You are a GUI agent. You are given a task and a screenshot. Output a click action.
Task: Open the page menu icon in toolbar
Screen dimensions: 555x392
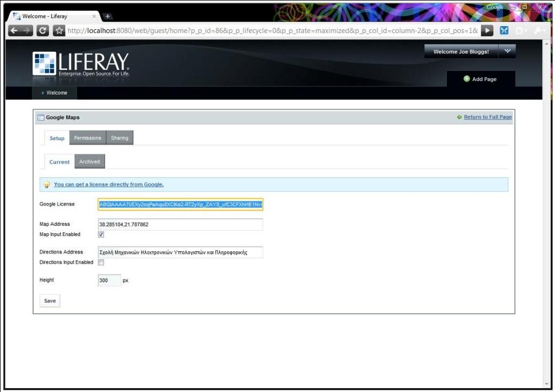click(520, 31)
